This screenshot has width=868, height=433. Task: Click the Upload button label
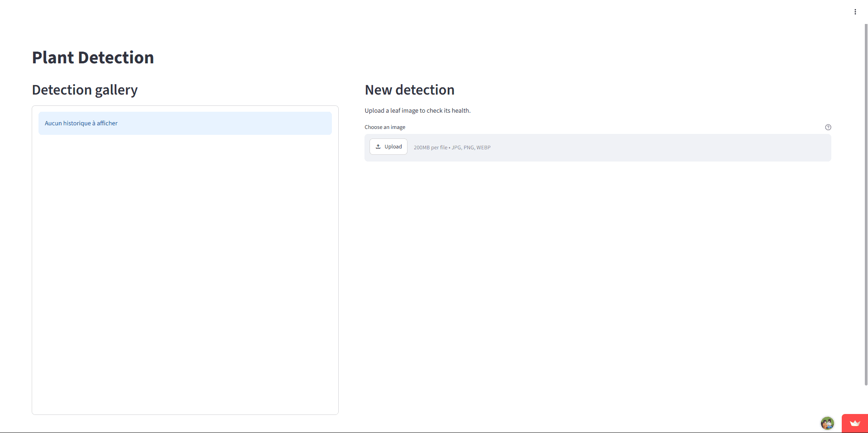point(393,147)
